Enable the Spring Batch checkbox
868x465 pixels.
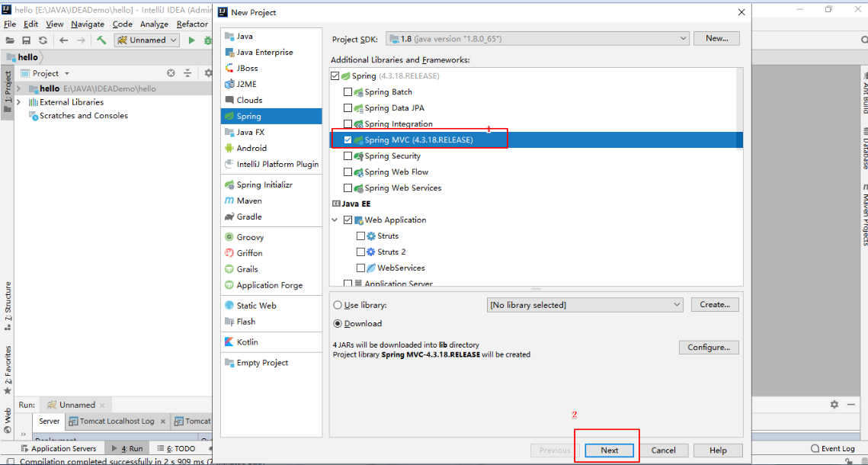tap(348, 92)
